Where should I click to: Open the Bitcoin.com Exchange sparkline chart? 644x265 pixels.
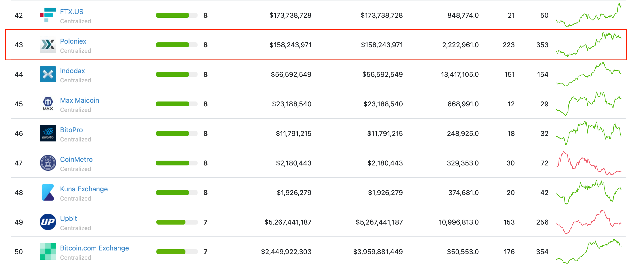[x=589, y=251]
